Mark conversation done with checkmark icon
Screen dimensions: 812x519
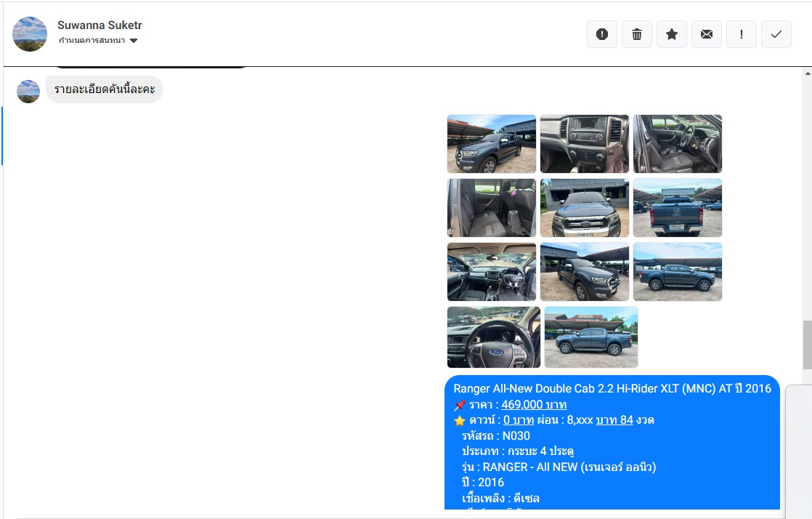pyautogui.click(x=776, y=34)
